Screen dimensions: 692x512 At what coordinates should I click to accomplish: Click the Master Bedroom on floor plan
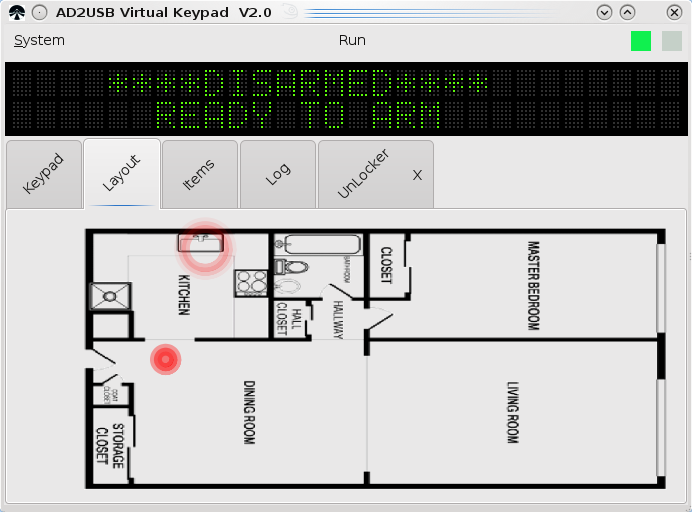514,286
